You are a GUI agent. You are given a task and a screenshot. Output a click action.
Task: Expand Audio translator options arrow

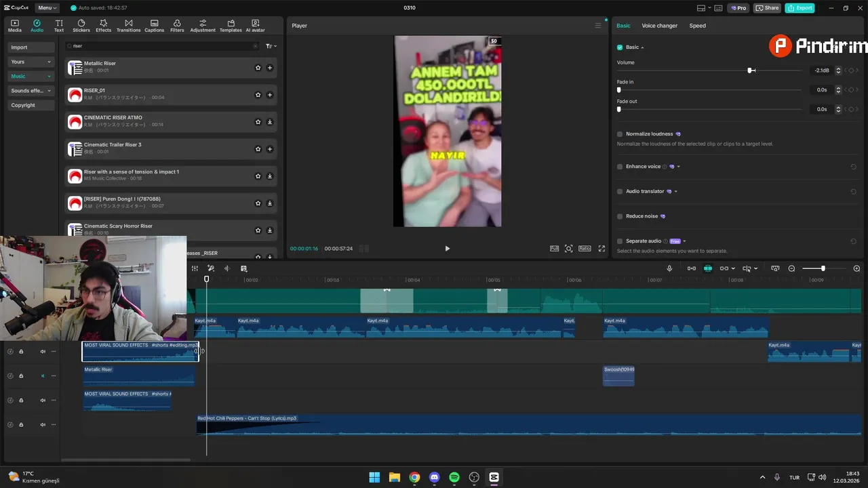(x=676, y=191)
